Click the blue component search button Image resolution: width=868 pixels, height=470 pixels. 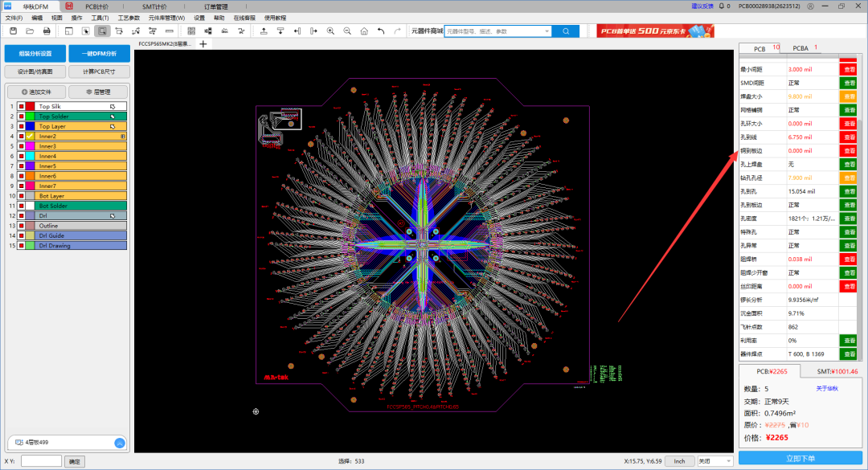coord(566,31)
